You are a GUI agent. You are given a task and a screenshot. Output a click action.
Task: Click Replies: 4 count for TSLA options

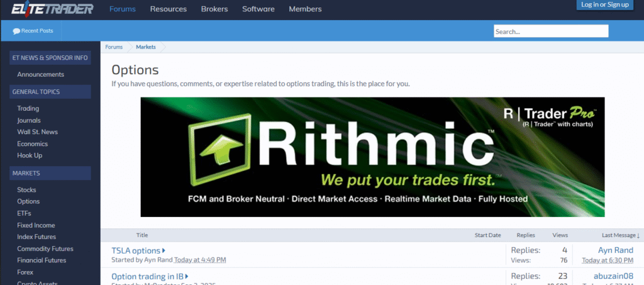[539, 250]
